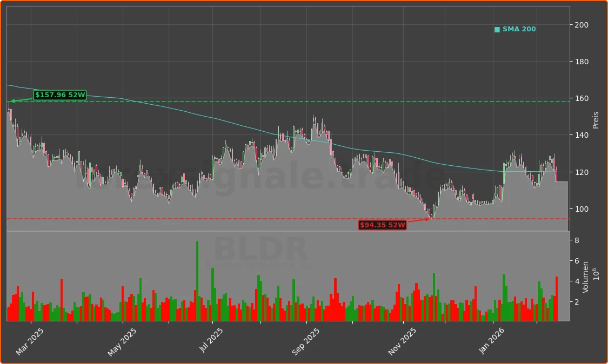
Task: Click the Preis axis title on the right
Action: click(595, 120)
